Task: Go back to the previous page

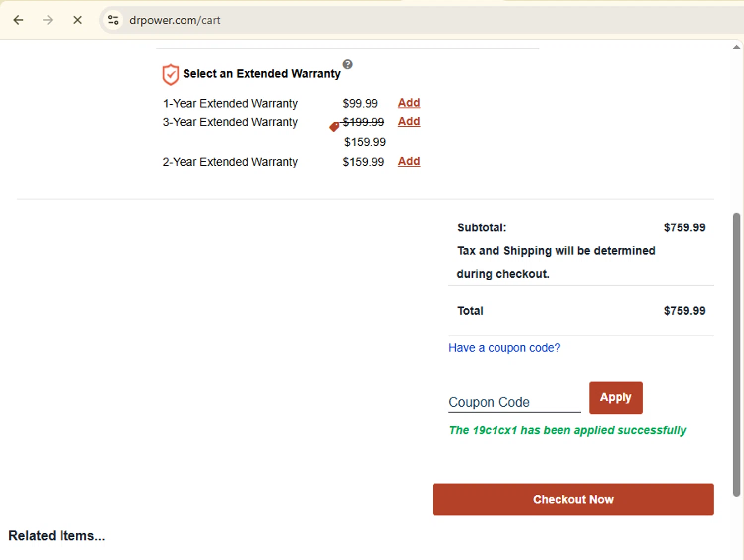Action: 19,20
